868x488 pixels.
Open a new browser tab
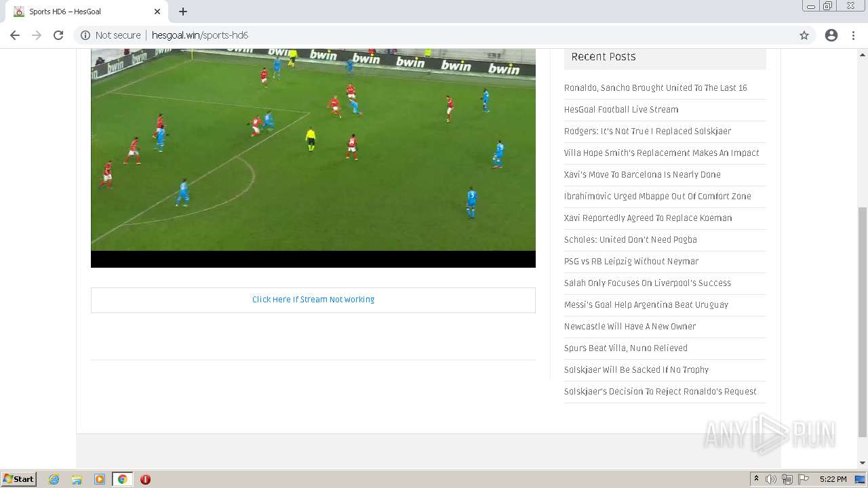click(183, 12)
